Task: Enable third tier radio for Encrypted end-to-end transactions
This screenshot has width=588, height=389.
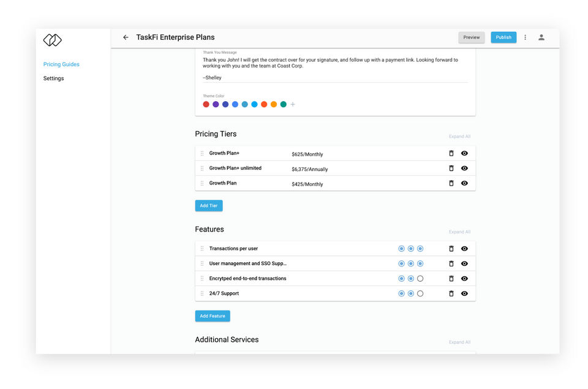Action: pyautogui.click(x=420, y=278)
